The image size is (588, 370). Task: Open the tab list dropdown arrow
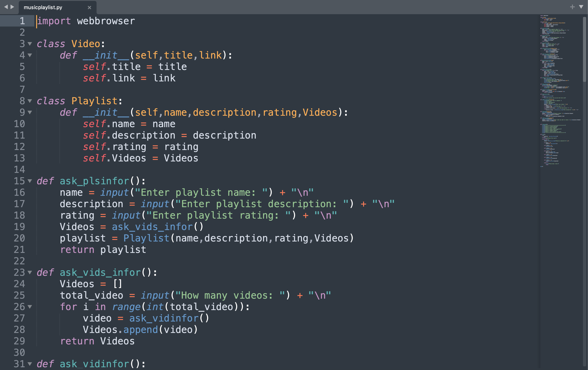(581, 7)
